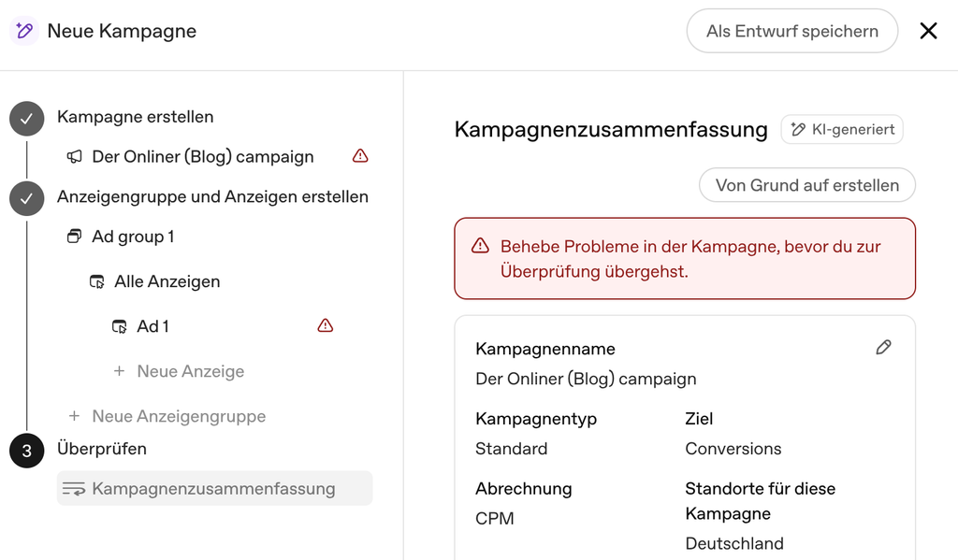Click the CPM billing value
Viewport: 958px width, 560px height.
(x=495, y=519)
